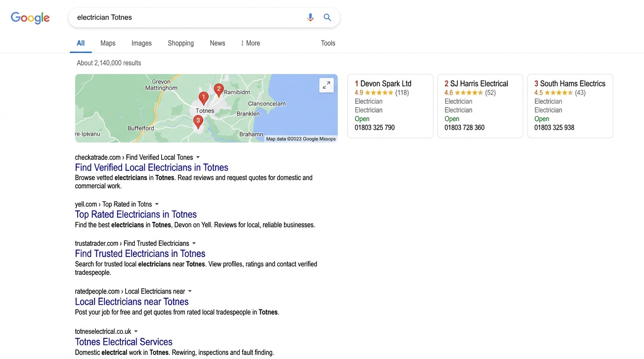
Task: Select map pin number 2
Action: [219, 90]
